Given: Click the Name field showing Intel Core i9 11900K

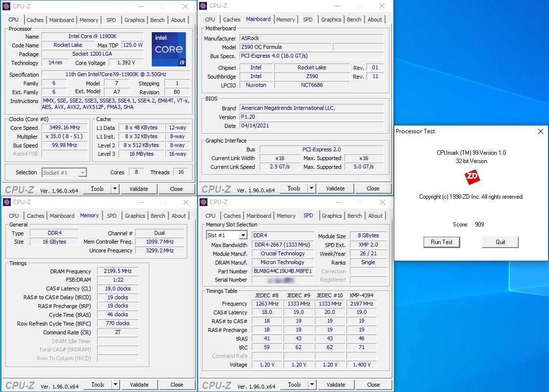Looking at the screenshot, I should click(x=92, y=36).
